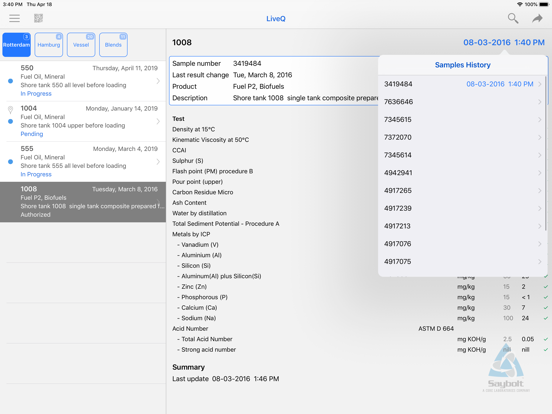
Task: Select the Rotterdam tab
Action: click(x=17, y=45)
